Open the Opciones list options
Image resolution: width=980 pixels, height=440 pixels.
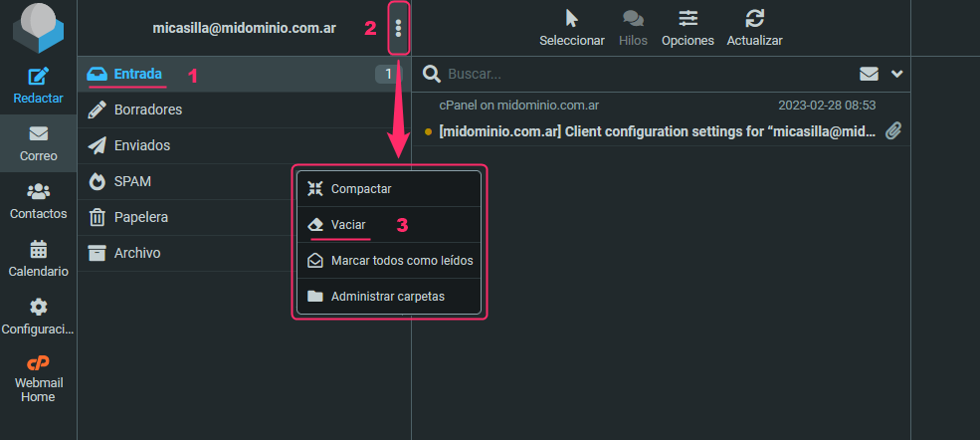(x=687, y=28)
